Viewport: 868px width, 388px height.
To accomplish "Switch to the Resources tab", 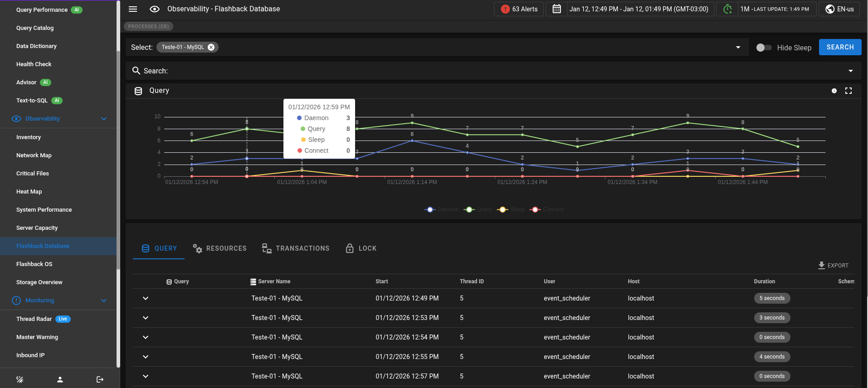I will coord(219,248).
